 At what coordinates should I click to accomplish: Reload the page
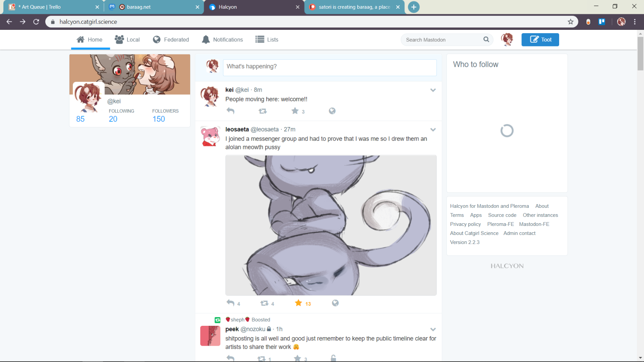tap(36, 22)
